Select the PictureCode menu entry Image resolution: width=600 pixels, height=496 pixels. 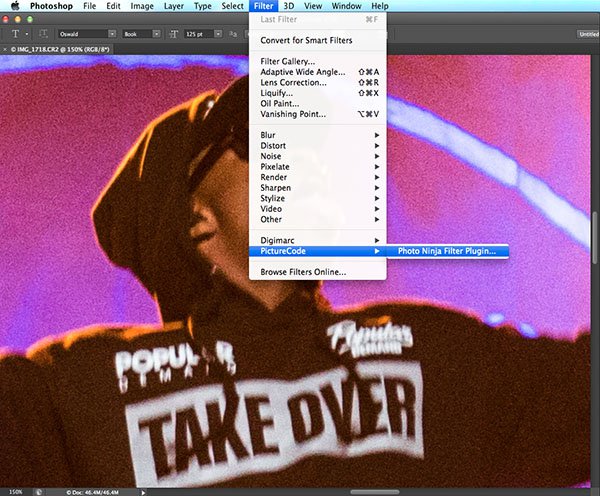(318, 251)
